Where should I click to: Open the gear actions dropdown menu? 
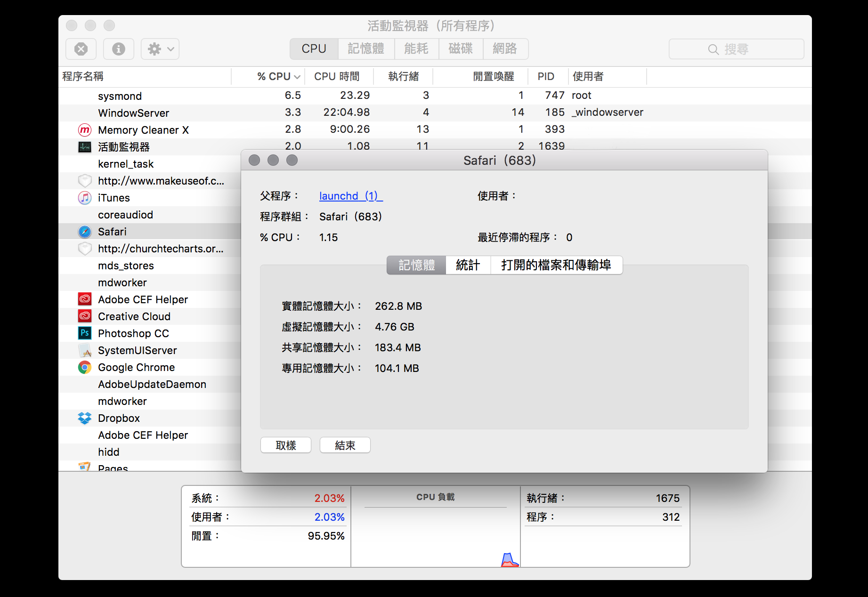tap(160, 49)
